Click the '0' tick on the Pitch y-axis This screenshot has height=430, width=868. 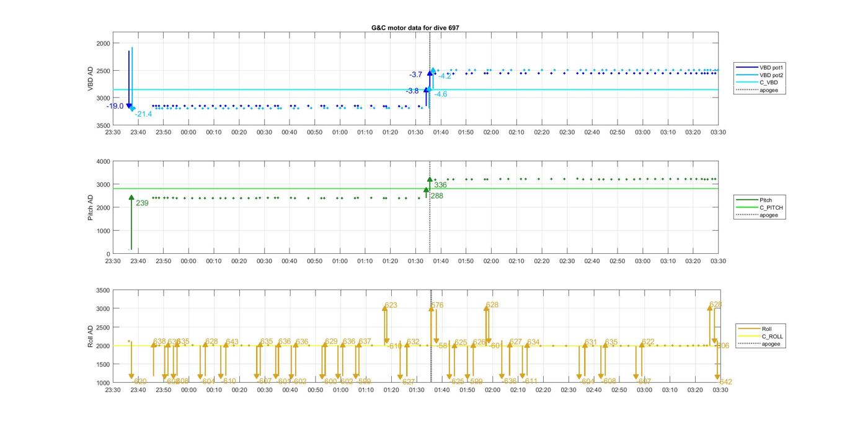tap(108, 254)
